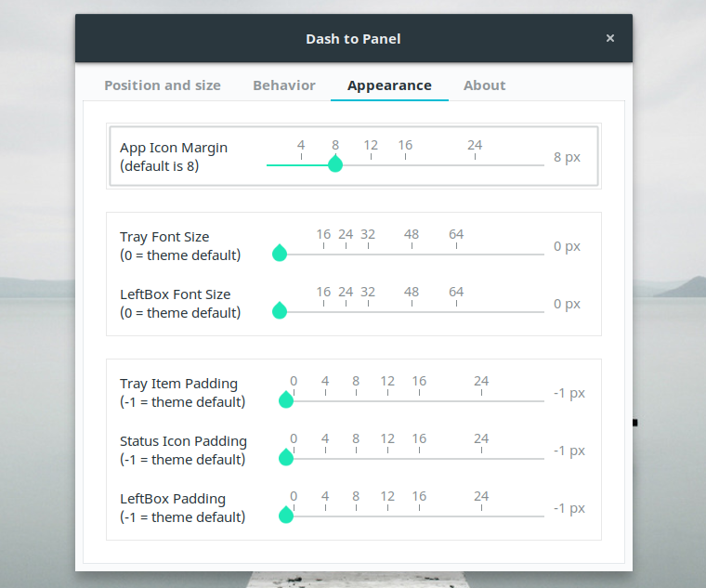Set Tray Item Padding to mark 12
Image resolution: width=706 pixels, height=588 pixels.
coord(387,400)
